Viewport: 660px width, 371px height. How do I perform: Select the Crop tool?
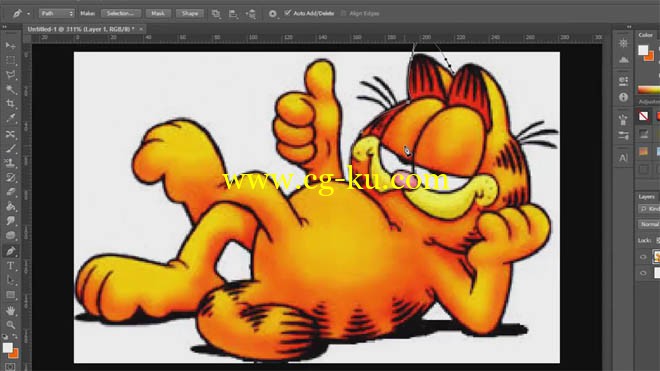tap(11, 104)
